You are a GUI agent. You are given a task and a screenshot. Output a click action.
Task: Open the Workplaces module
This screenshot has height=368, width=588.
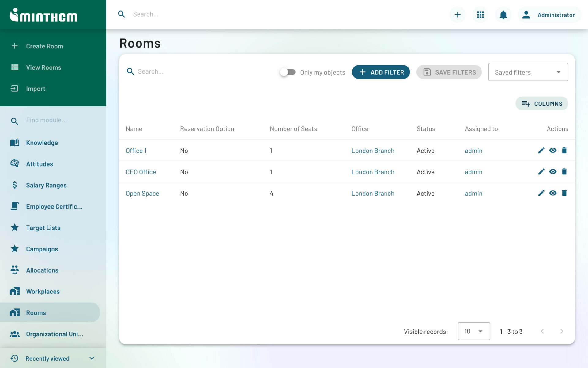tap(43, 291)
